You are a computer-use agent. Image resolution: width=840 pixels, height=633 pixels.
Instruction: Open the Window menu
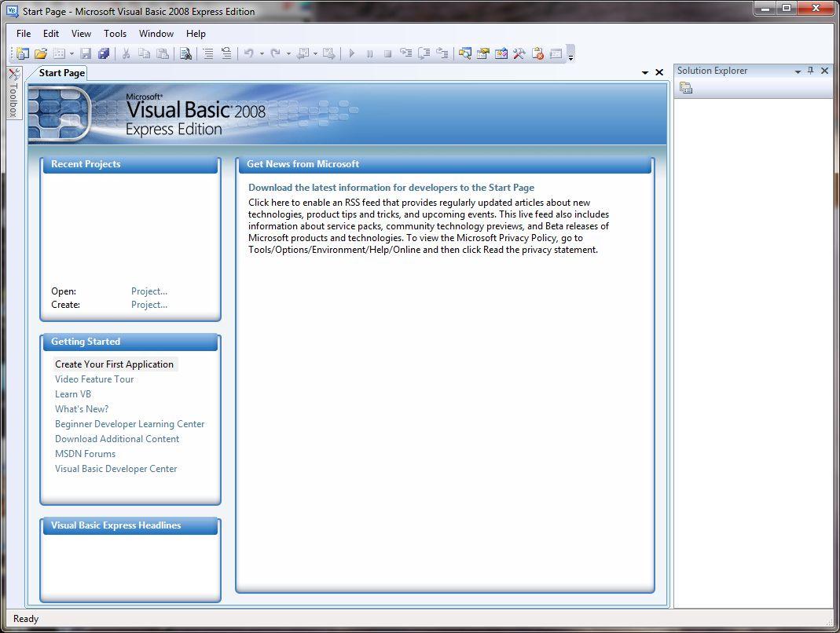coord(156,33)
